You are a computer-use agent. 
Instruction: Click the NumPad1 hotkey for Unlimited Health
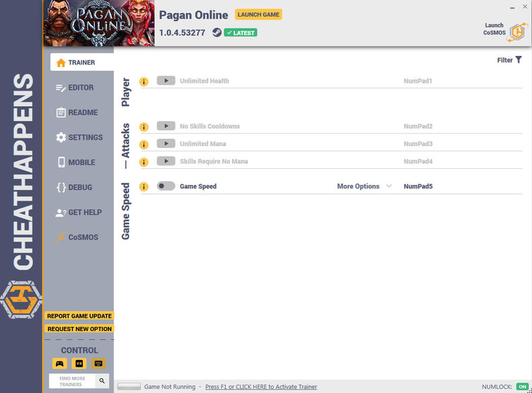point(418,81)
